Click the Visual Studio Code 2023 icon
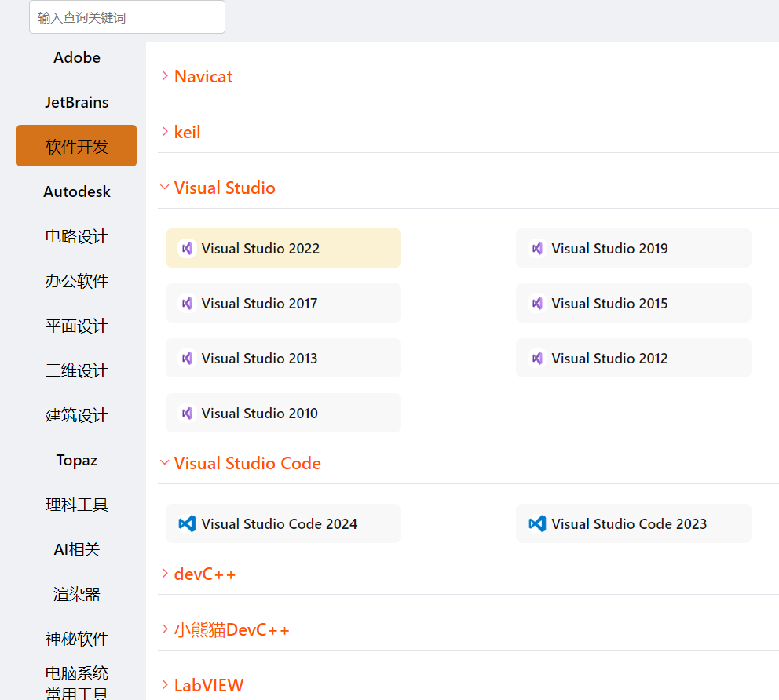Image resolution: width=779 pixels, height=700 pixels. 537,523
